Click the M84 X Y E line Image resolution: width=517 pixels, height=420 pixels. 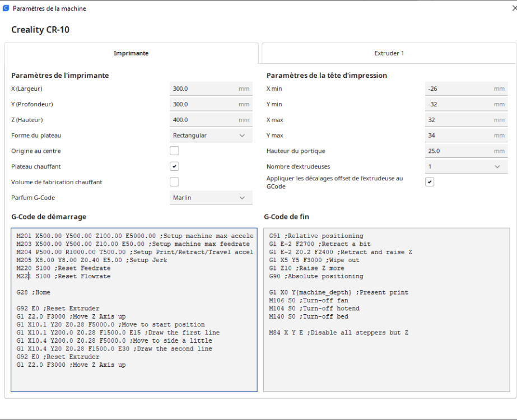click(339, 333)
